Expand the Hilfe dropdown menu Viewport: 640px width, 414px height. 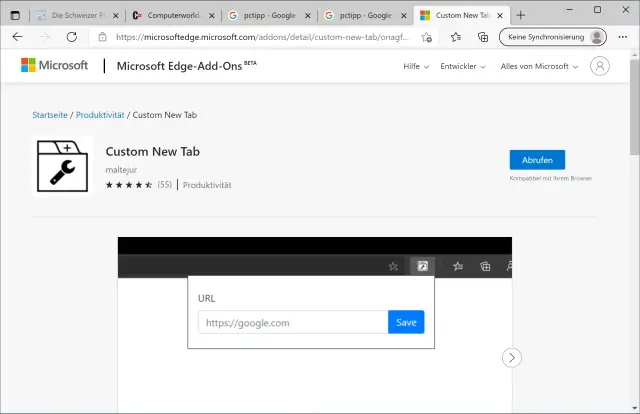416,67
